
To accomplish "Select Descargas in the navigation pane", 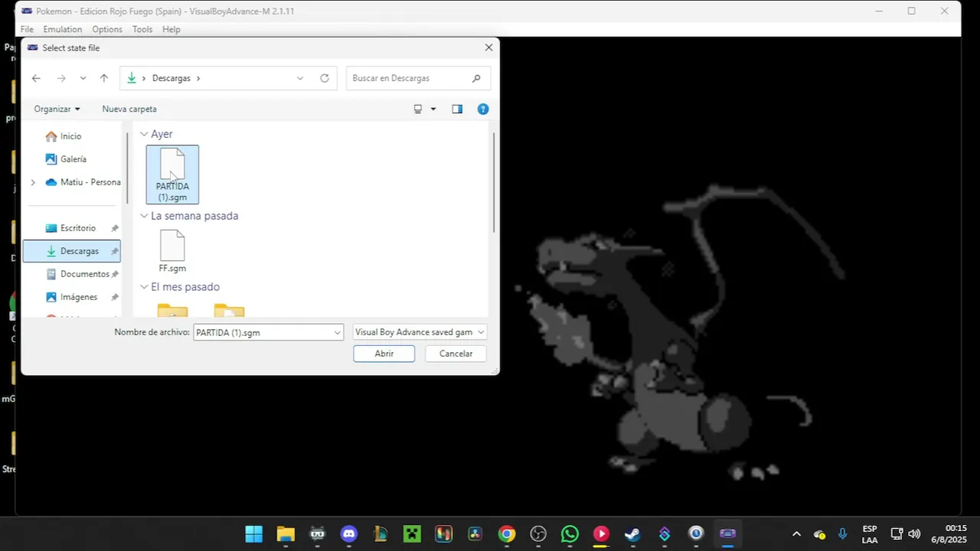I will pos(72,251).
